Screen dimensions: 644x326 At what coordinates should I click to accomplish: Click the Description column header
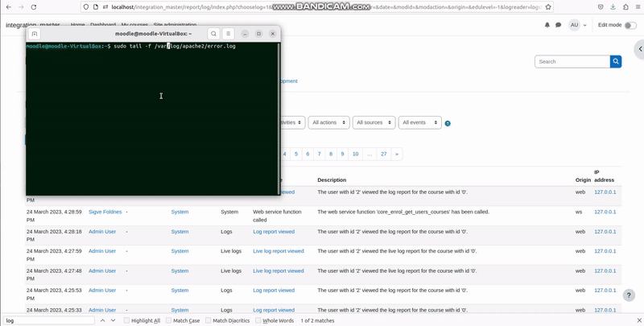(332, 180)
